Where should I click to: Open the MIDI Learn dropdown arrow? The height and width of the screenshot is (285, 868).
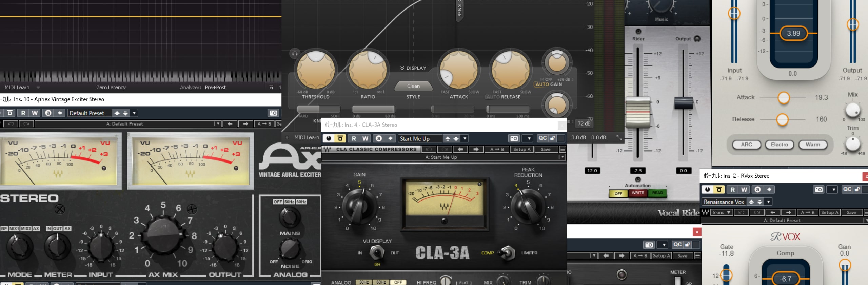pos(38,88)
